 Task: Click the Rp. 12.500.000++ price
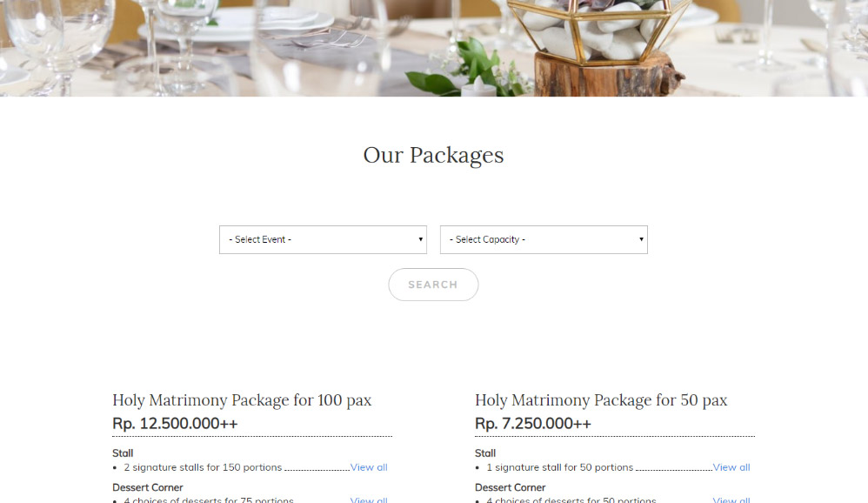[175, 424]
